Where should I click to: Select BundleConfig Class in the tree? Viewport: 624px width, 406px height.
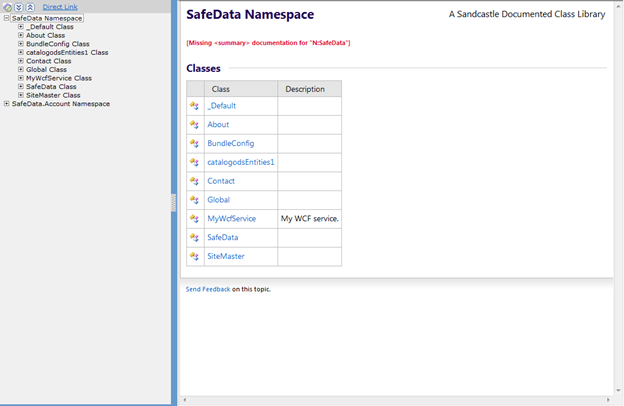58,44
